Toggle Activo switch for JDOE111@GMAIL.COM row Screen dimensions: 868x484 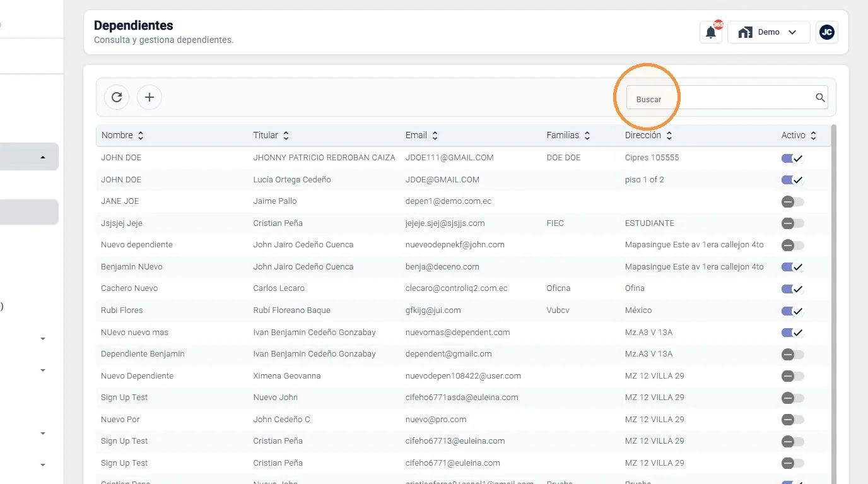[792, 158]
